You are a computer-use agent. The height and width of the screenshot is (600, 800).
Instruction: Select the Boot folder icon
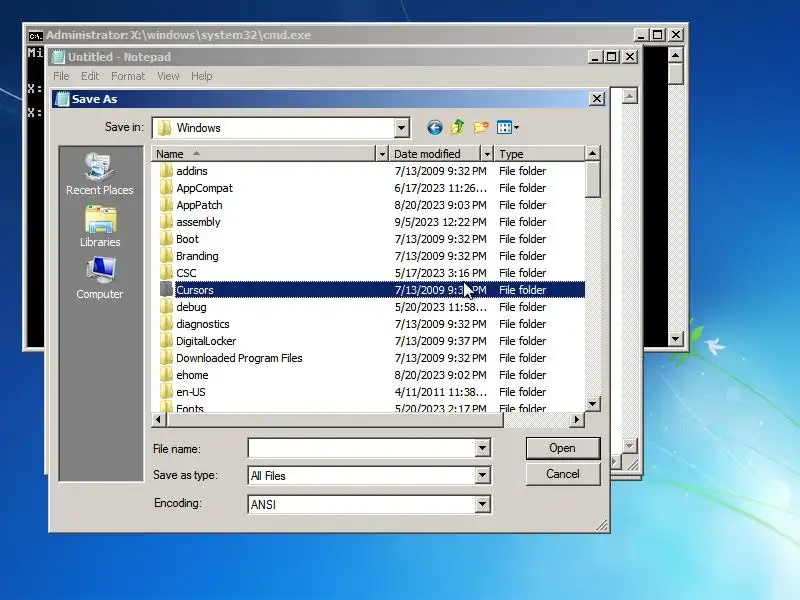click(x=166, y=239)
